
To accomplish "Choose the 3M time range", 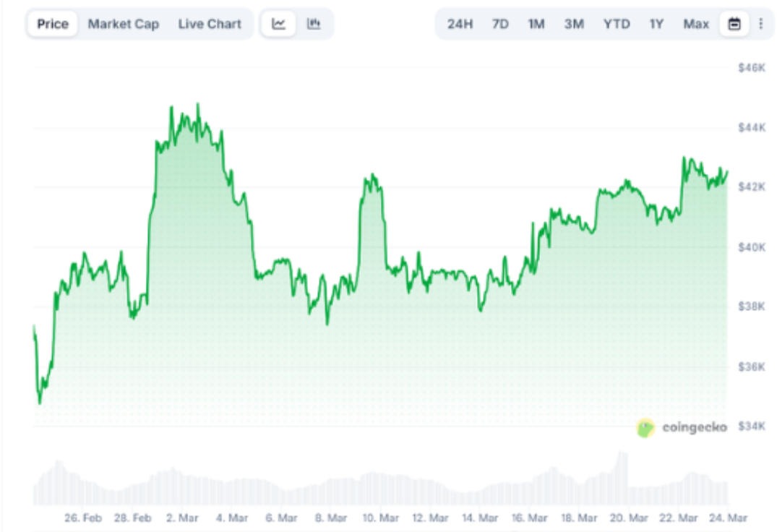I will [574, 24].
